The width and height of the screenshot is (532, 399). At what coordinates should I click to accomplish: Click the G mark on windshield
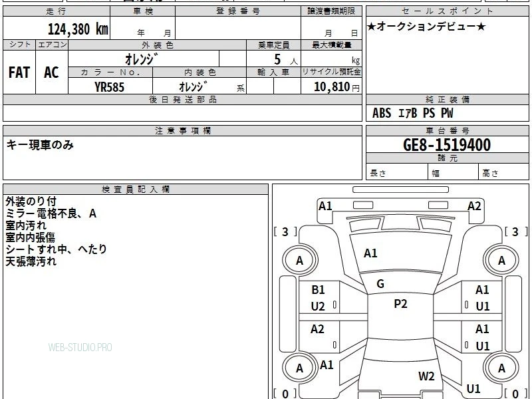point(380,284)
